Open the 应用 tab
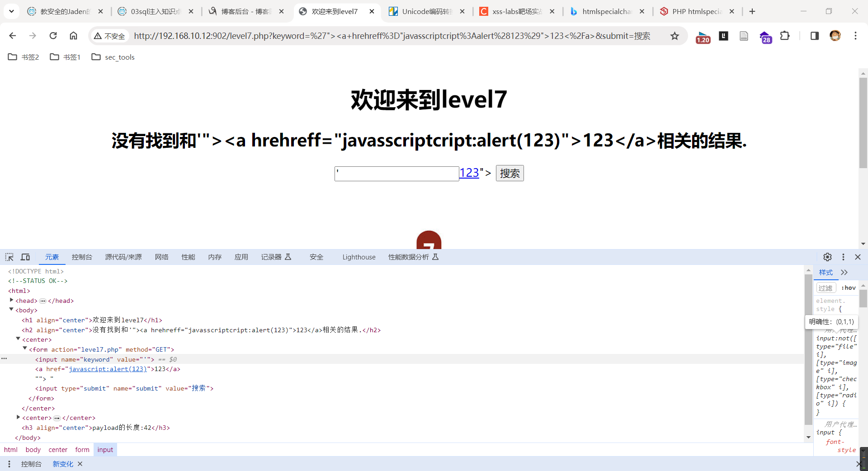This screenshot has width=868, height=471. [241, 257]
